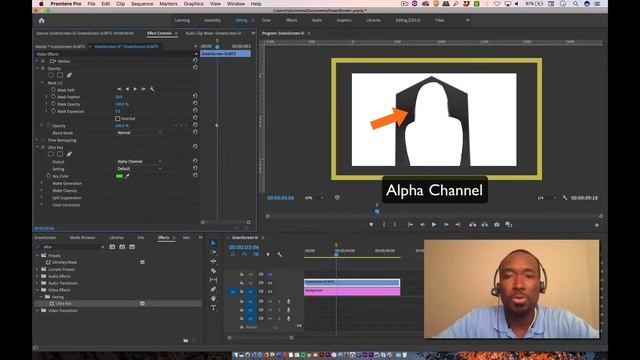640x360 pixels.
Task: Track selected mask forward
Action: click(x=135, y=89)
